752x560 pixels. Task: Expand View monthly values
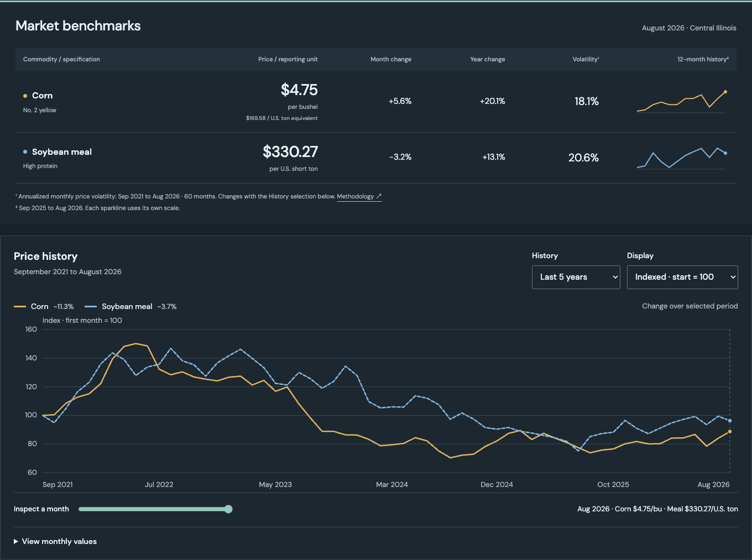pyautogui.click(x=55, y=542)
